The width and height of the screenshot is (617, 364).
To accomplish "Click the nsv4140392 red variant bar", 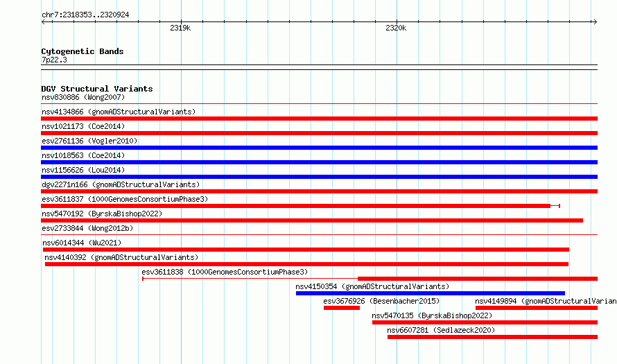I will (306, 264).
